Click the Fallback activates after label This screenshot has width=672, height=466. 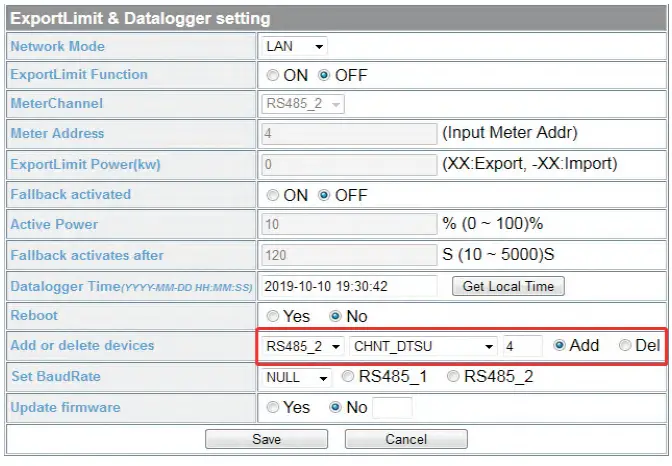click(x=87, y=256)
